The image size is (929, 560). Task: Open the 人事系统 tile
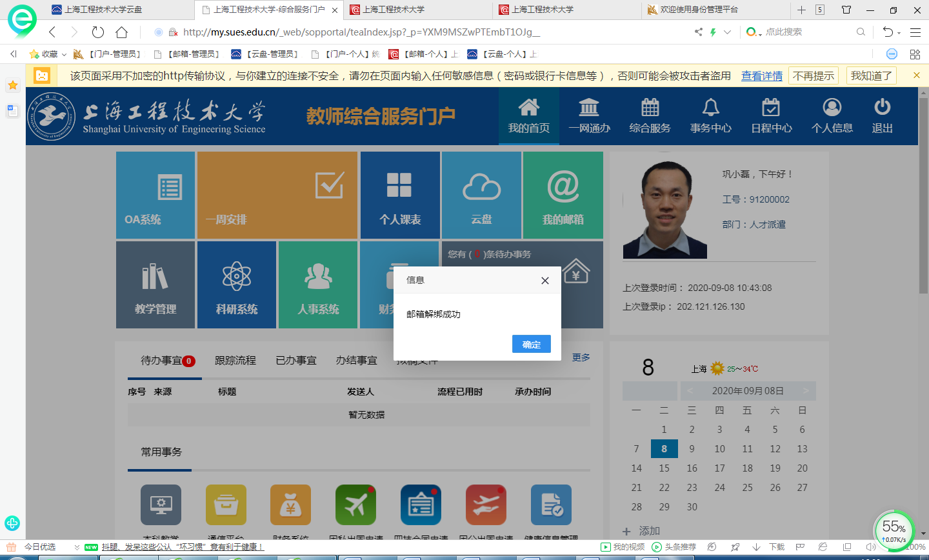(318, 285)
